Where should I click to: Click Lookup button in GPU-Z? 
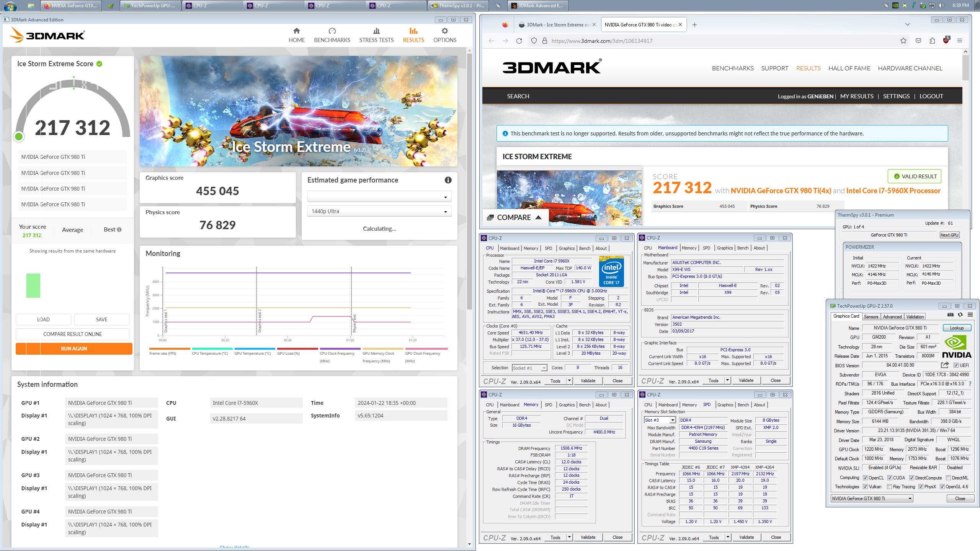tap(956, 328)
